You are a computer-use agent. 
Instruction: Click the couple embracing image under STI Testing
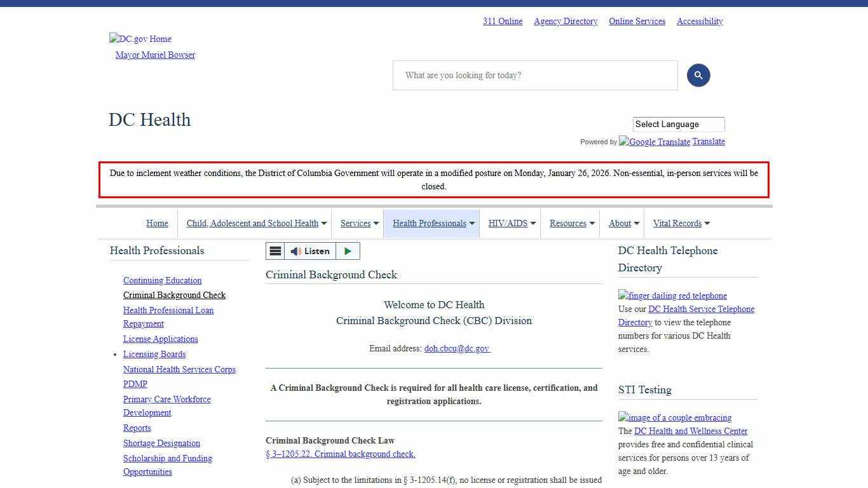click(x=674, y=417)
